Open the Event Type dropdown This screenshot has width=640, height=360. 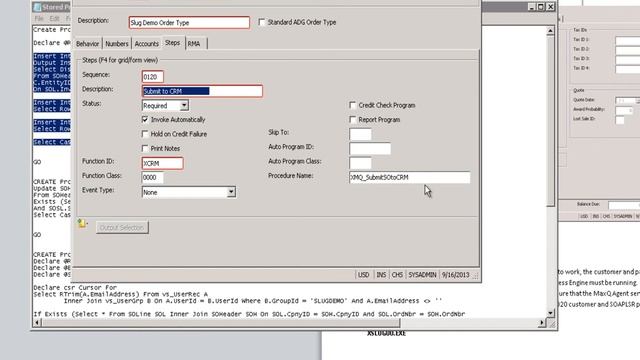coord(231,192)
